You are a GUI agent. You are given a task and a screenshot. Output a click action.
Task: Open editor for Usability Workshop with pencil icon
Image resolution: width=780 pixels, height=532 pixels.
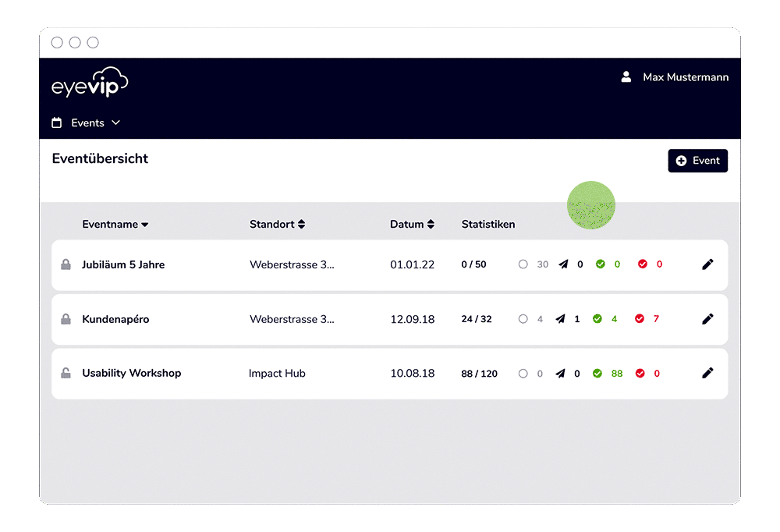[707, 373]
